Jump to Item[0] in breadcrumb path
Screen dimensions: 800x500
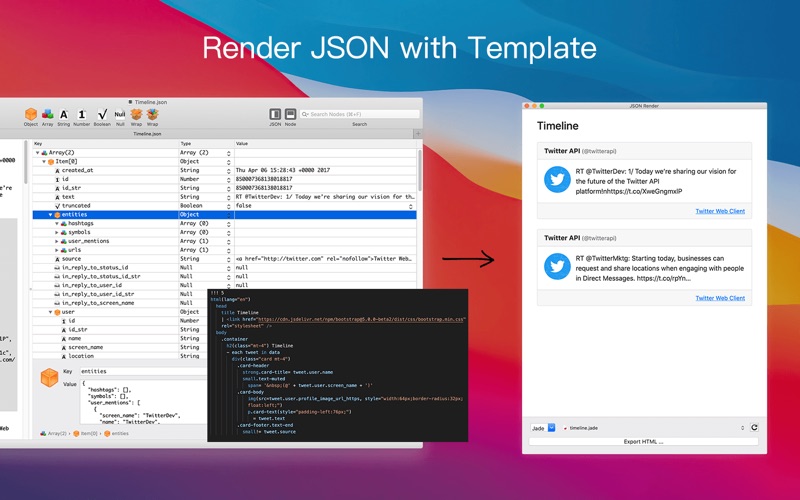tap(85, 434)
